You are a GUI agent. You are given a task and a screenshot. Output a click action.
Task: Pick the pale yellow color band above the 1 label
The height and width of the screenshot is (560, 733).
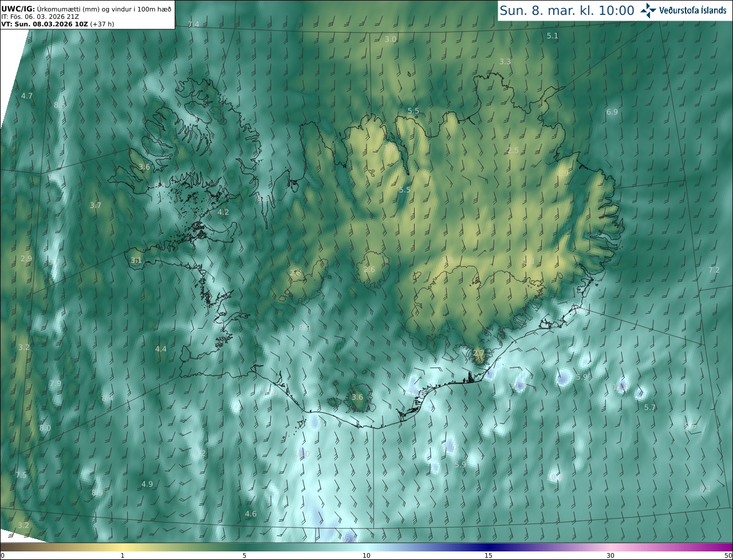click(x=123, y=547)
